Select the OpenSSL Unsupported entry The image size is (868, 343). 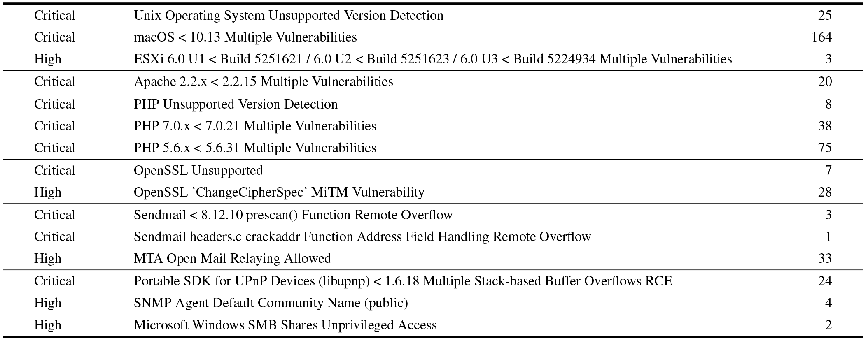click(x=198, y=171)
